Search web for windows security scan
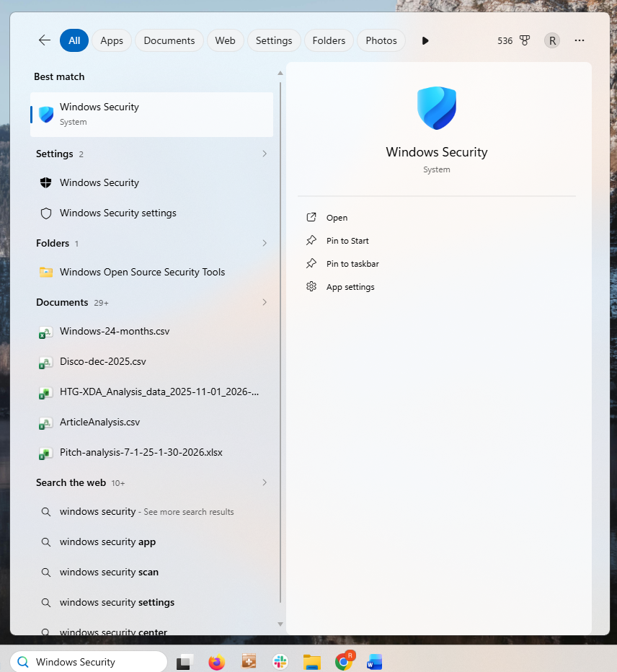 click(151, 572)
